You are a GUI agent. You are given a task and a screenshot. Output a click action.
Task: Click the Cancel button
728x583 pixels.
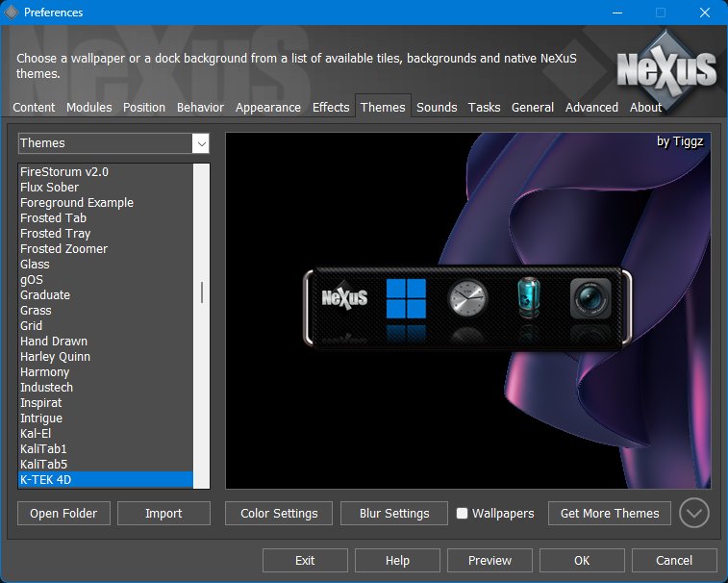point(674,560)
